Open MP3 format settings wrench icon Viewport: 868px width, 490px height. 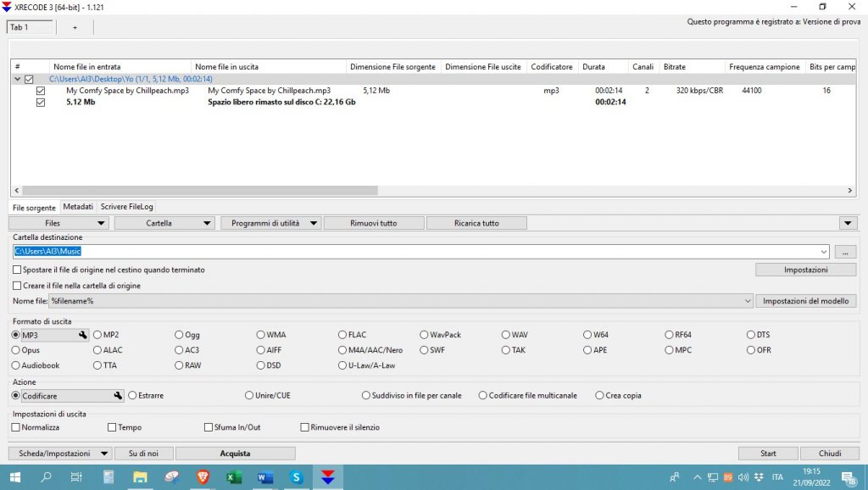[83, 335]
